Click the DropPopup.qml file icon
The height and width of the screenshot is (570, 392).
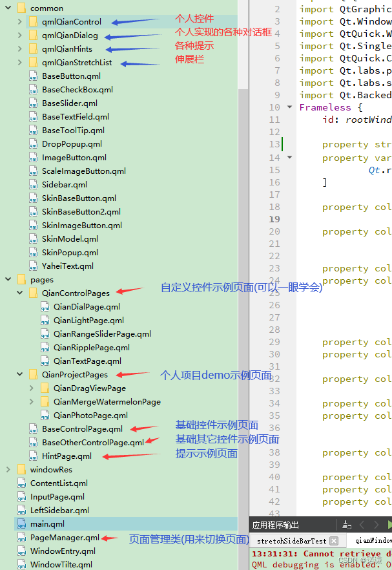(x=34, y=144)
